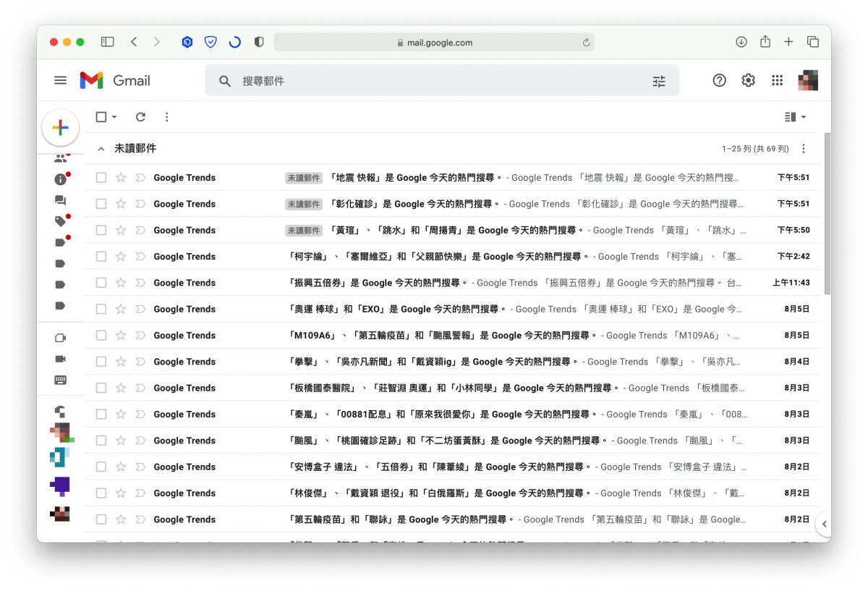Star the 「柯宇綸」 email
Screen dimensions: 868x591
(121, 256)
